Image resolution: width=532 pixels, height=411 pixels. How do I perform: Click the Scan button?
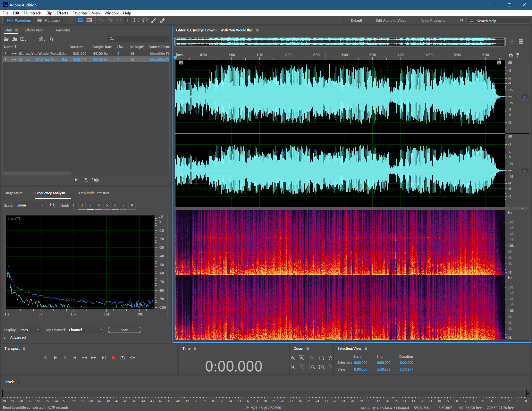click(x=124, y=330)
